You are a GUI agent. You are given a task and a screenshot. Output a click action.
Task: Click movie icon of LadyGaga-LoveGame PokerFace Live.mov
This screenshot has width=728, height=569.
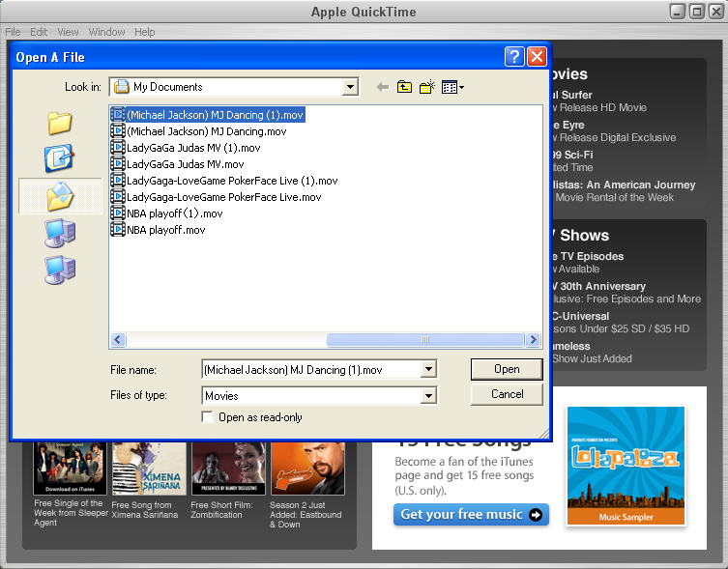click(x=118, y=197)
